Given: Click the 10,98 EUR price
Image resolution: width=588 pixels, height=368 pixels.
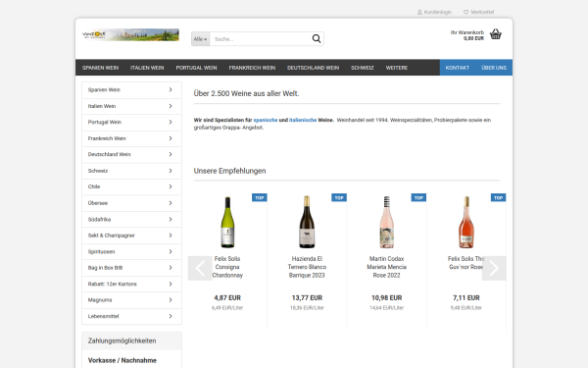Looking at the screenshot, I should [387, 297].
